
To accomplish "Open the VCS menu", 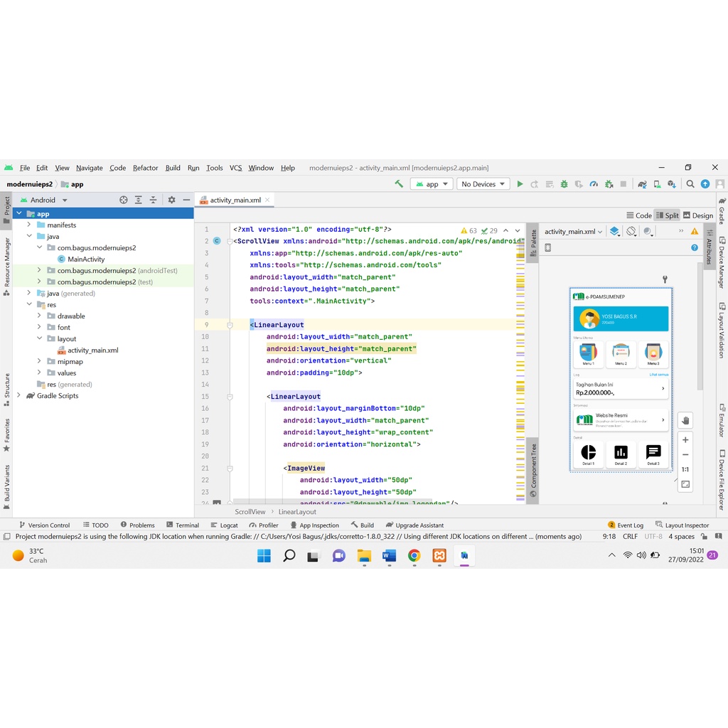I will [x=235, y=168].
